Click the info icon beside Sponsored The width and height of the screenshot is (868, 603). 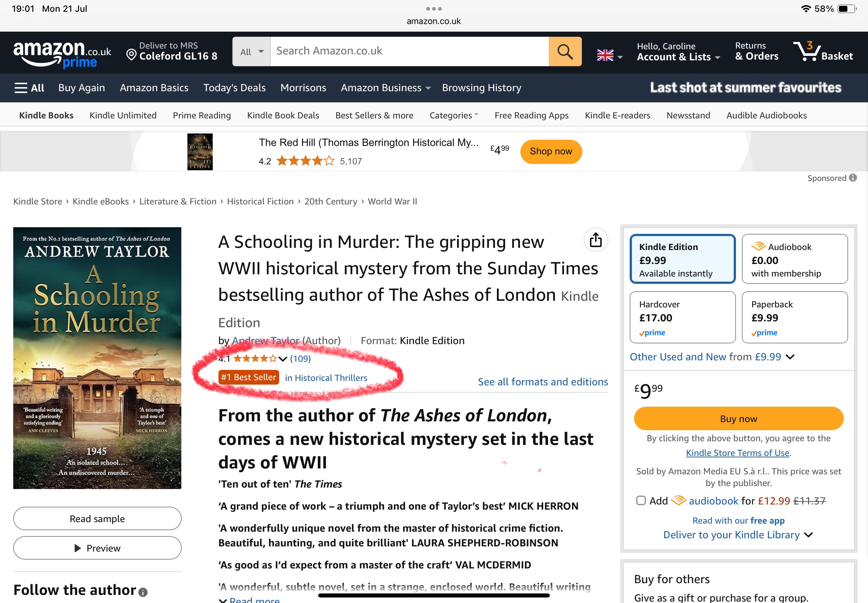(854, 178)
